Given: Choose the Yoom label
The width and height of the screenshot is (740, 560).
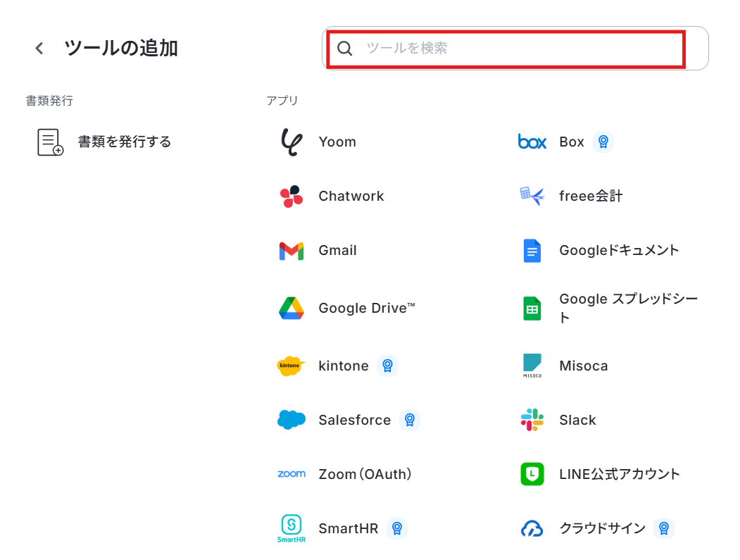Looking at the screenshot, I should pyautogui.click(x=337, y=142).
